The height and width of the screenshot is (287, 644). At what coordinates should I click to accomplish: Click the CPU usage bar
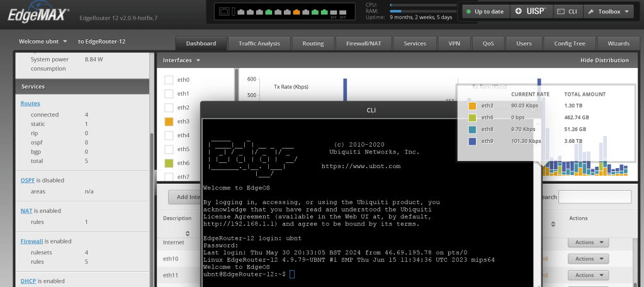click(423, 5)
